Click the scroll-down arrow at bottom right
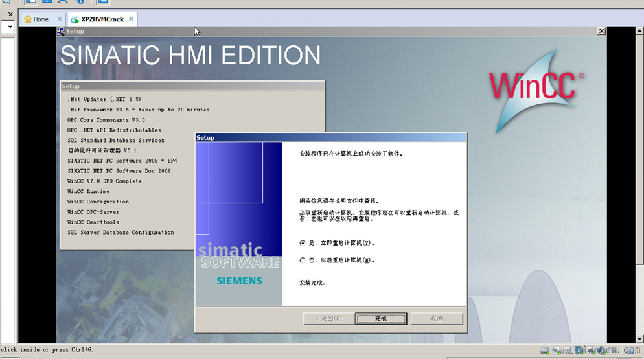 639,339
